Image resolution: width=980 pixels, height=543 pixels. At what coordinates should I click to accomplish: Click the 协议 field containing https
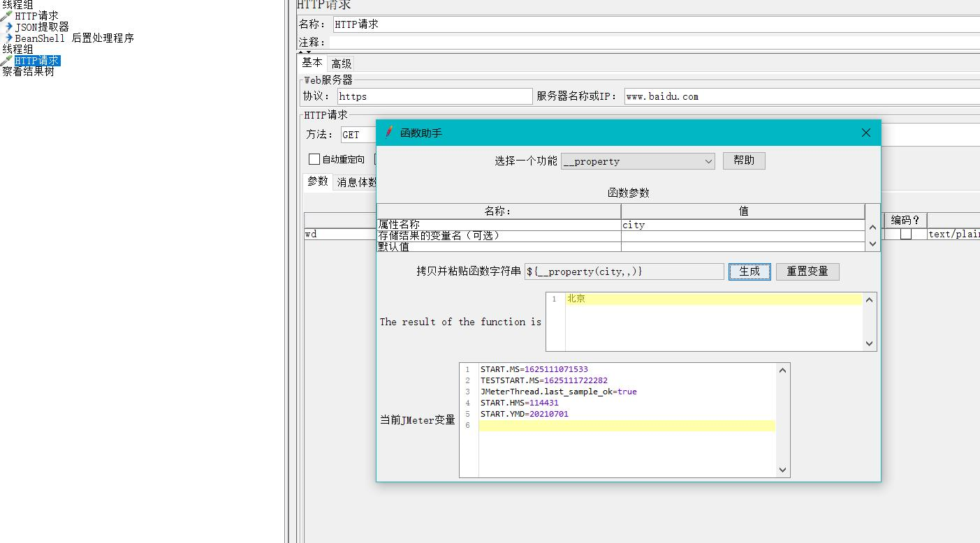(x=434, y=96)
